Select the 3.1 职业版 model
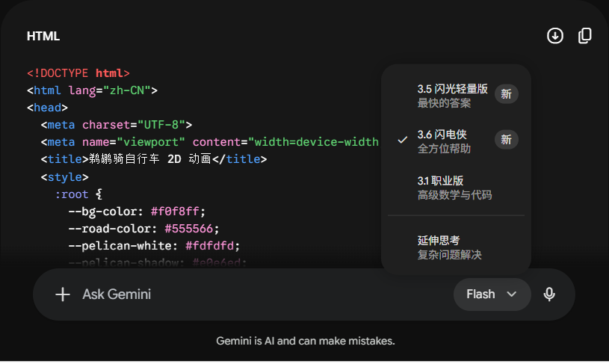 456,188
